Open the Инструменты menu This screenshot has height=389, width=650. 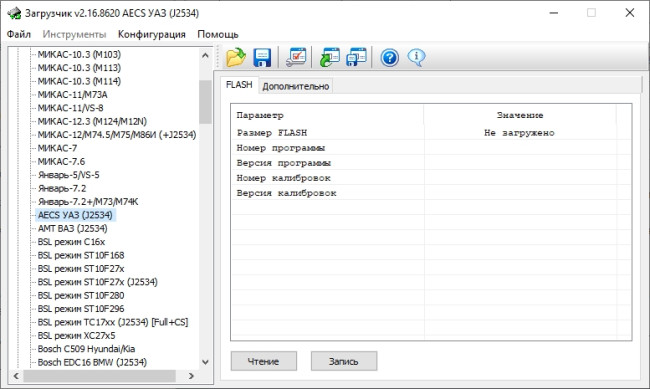74,34
